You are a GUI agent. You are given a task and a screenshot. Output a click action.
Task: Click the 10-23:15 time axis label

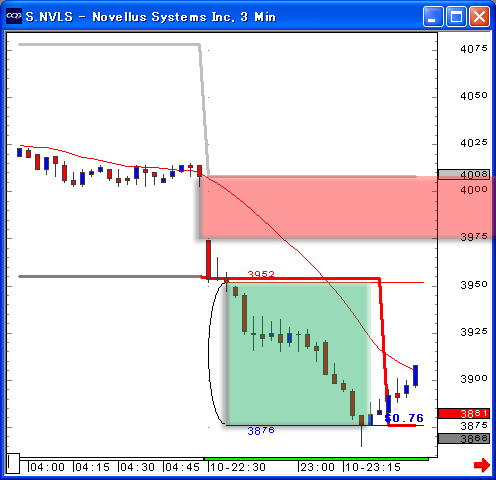[x=373, y=467]
